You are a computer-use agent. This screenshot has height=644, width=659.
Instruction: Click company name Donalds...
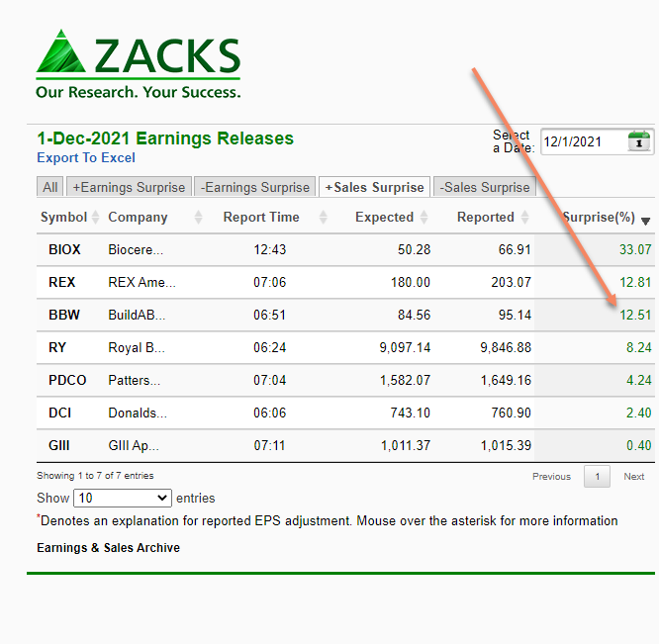coord(138,413)
